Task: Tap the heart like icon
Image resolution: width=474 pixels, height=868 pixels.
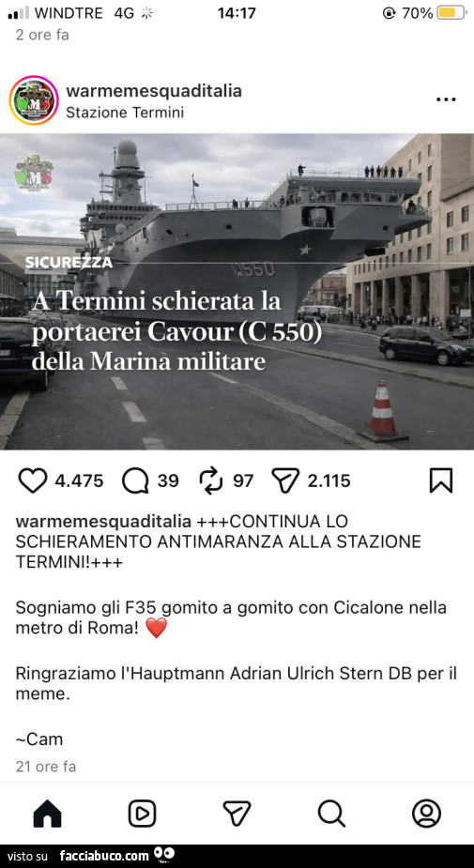Action: pyautogui.click(x=33, y=480)
